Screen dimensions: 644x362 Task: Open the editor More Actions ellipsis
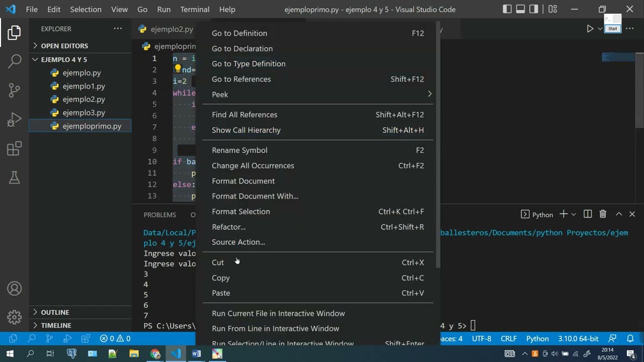[x=629, y=29]
